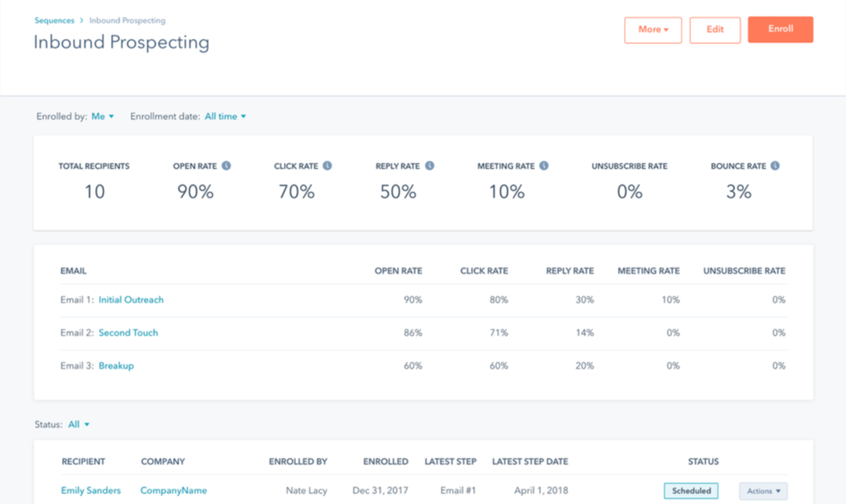Open the More dropdown menu
The image size is (847, 504).
click(653, 30)
